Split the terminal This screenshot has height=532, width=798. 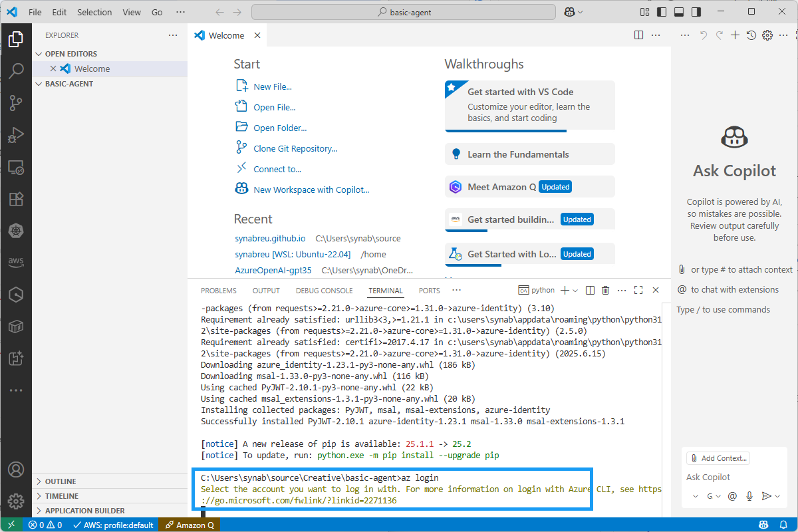(x=590, y=291)
